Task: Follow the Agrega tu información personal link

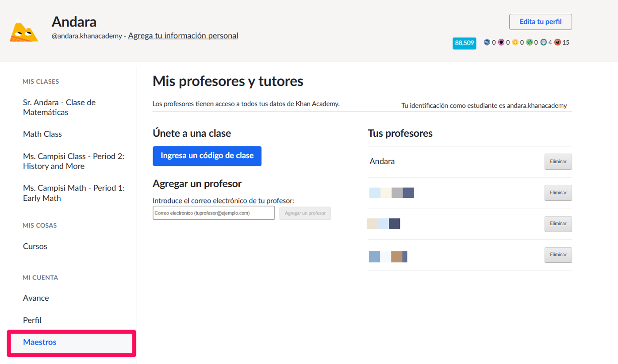Action: [183, 36]
